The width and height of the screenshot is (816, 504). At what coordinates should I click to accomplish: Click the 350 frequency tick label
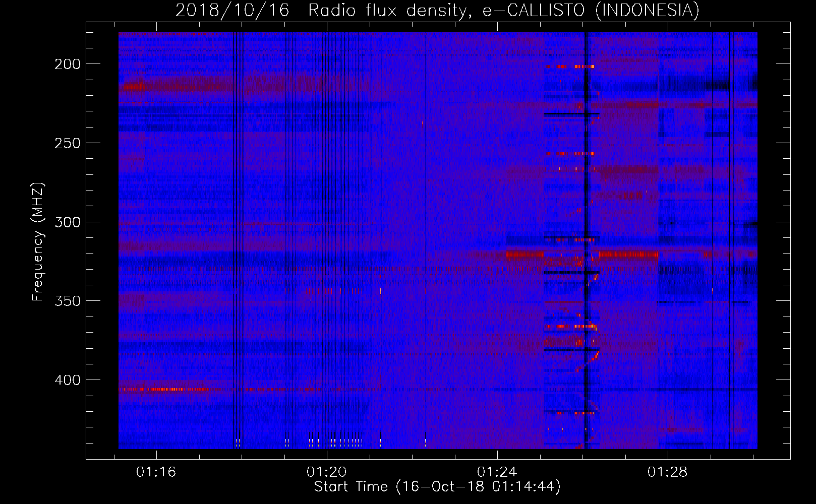[x=67, y=301]
